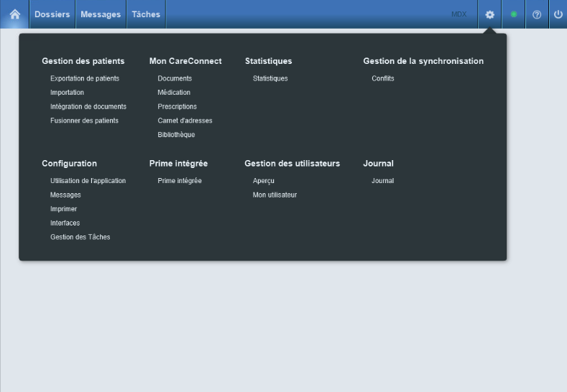This screenshot has width=567, height=392.
Task: Select Importation under Gestion des patients
Action: (x=67, y=93)
